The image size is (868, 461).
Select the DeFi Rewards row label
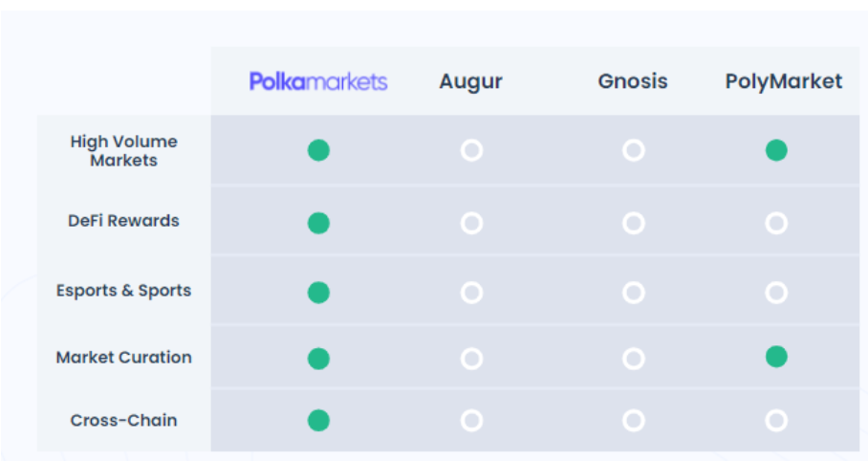(123, 221)
